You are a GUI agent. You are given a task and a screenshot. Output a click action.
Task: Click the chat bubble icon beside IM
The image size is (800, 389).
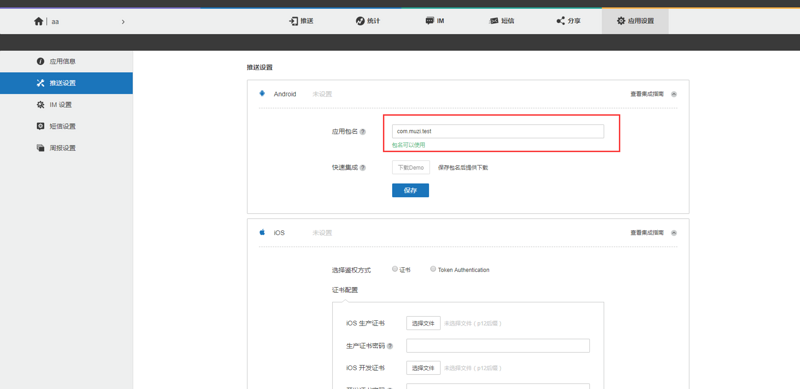pos(429,21)
